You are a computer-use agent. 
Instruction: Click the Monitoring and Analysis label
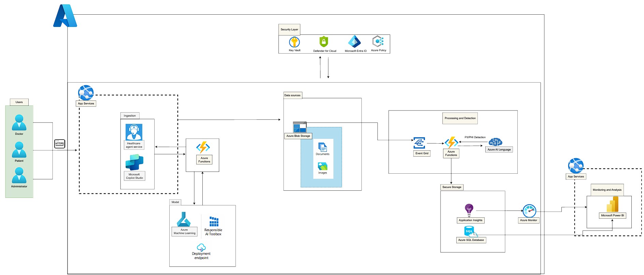click(607, 190)
